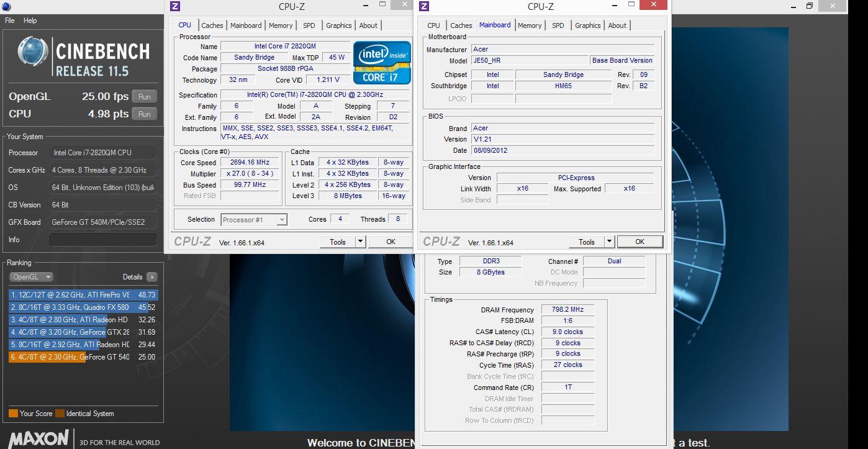The height and width of the screenshot is (449, 868).
Task: Click the Core VID value 1.211 V
Action: click(x=328, y=80)
